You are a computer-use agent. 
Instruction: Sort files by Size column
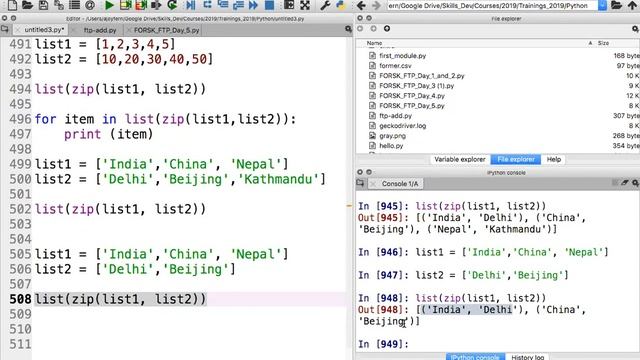(603, 43)
